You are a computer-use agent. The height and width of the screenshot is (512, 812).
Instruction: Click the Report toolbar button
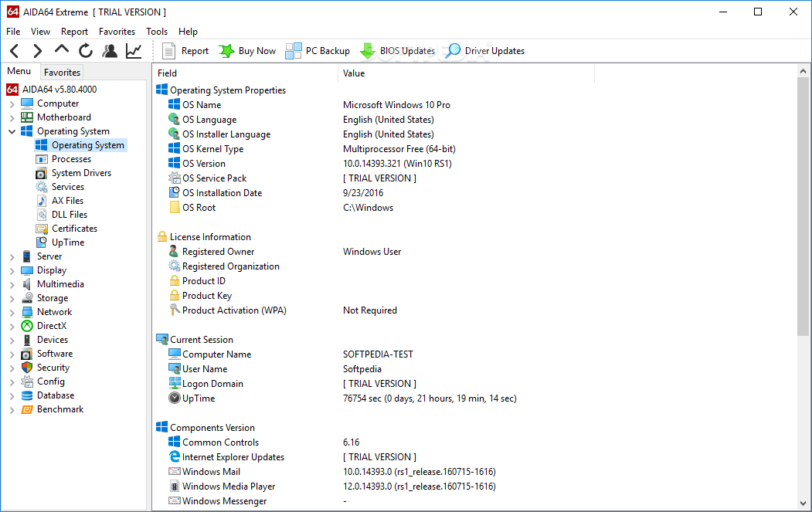[x=185, y=51]
